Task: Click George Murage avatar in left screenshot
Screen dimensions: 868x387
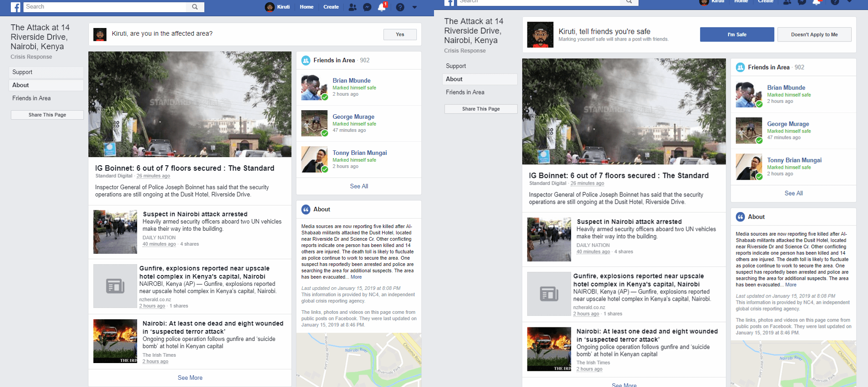Action: 314,123
